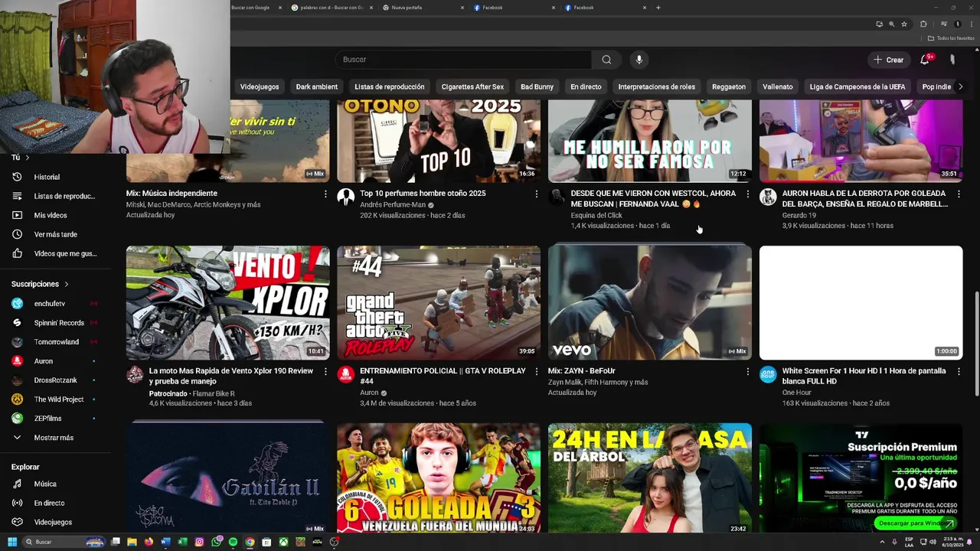Play Top 10 perfumes hombre otoño thumbnail

click(x=439, y=141)
